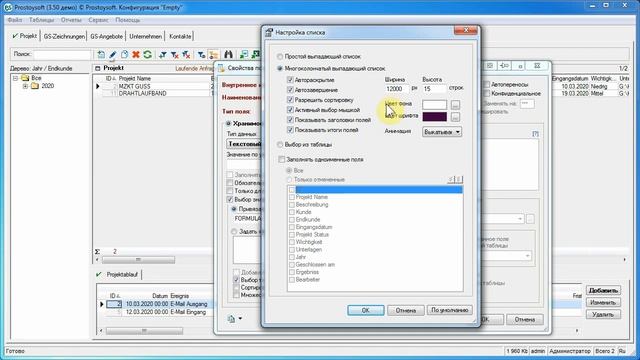
Task: Select Простой выпадающий список radio option
Action: [x=280, y=56]
